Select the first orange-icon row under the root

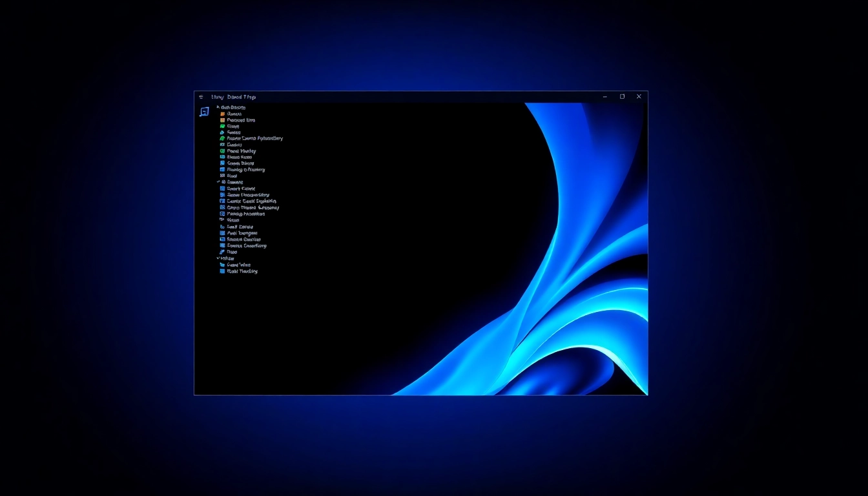[231, 114]
